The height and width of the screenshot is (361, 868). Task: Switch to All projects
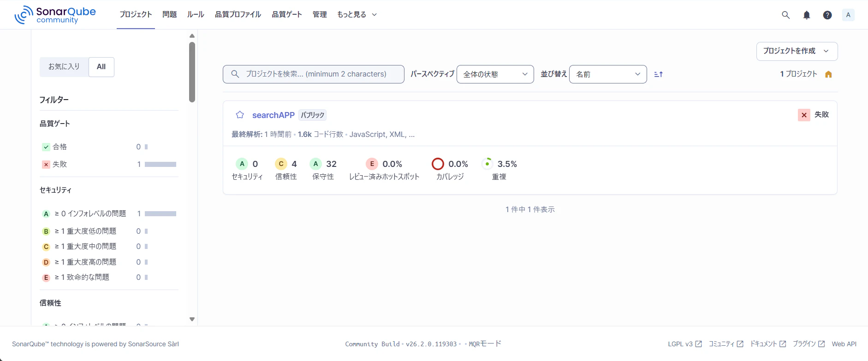click(101, 67)
